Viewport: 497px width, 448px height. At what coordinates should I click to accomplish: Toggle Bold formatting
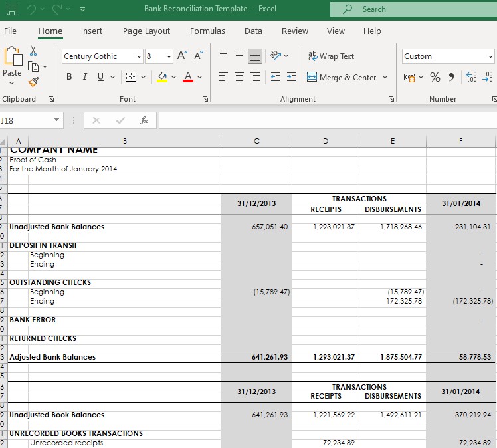pyautogui.click(x=69, y=78)
